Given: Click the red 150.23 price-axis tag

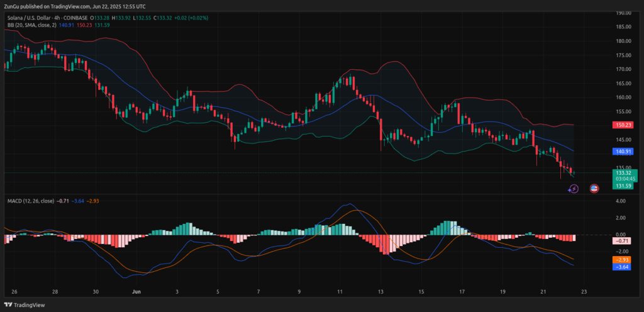Looking at the screenshot, I should pos(624,125).
